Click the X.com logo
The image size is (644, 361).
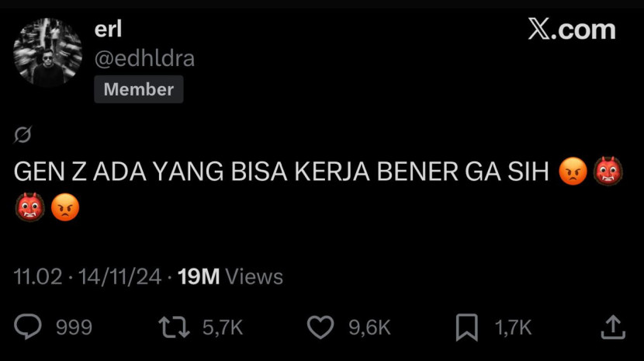point(572,30)
